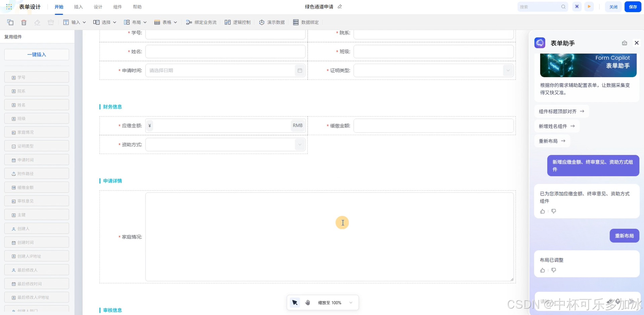Screen dimensions: 644x315
Task: Click the search magnifier icon
Action: coord(563,7)
